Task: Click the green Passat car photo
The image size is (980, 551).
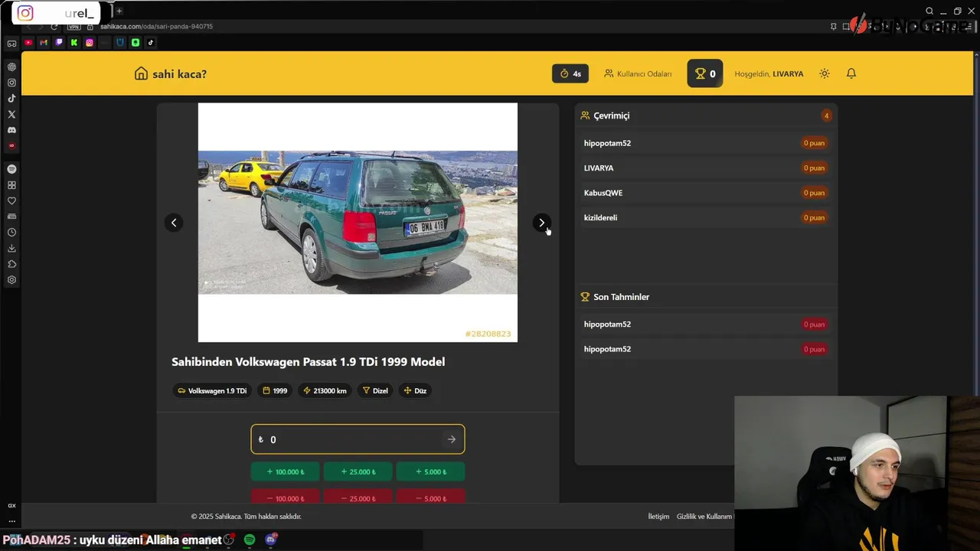Action: pos(358,222)
